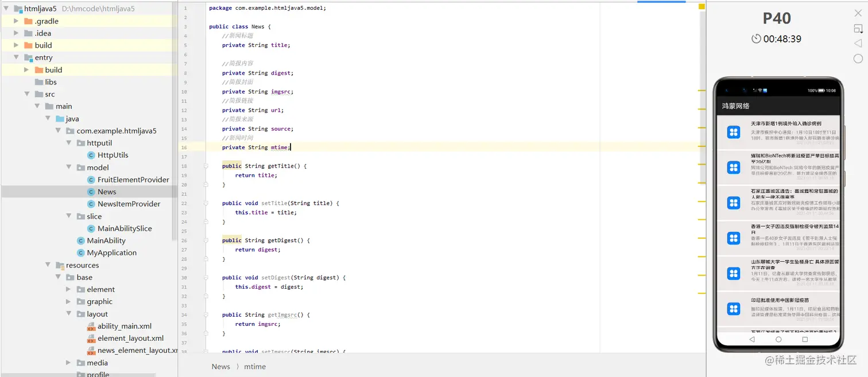Click the com.example.htmljava5 package icon
Screen dimensions: 868x377
(x=70, y=131)
